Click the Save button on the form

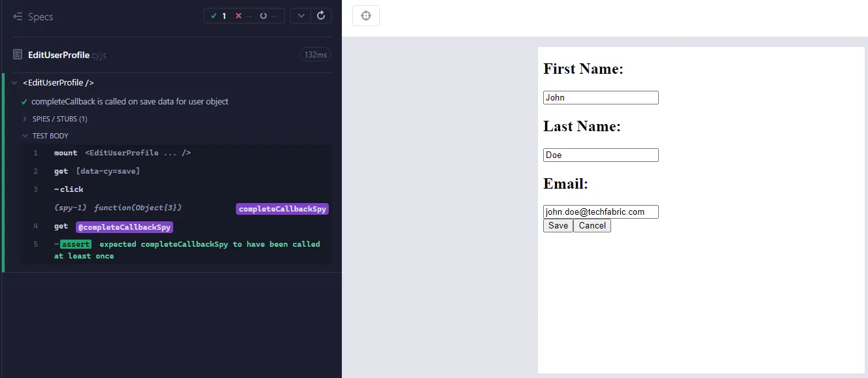(x=558, y=225)
